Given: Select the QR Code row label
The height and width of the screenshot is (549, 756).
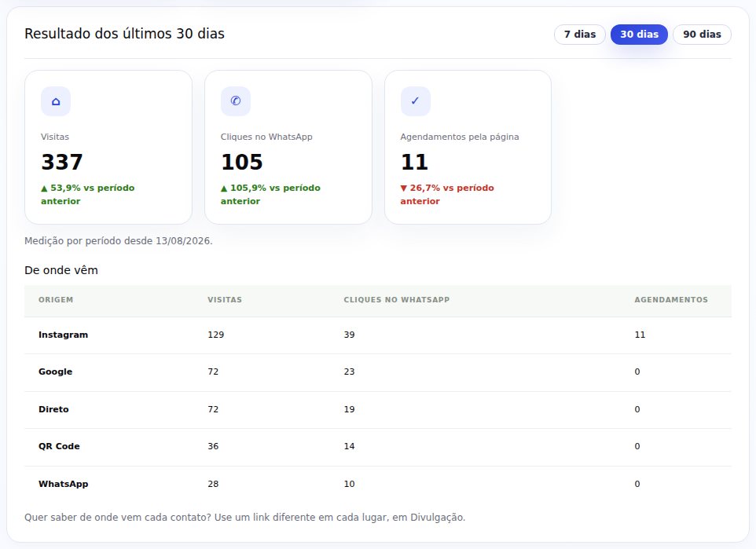Looking at the screenshot, I should click(x=59, y=446).
